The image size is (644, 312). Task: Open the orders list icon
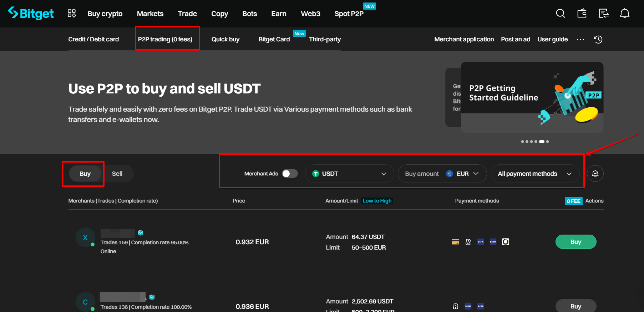click(604, 14)
